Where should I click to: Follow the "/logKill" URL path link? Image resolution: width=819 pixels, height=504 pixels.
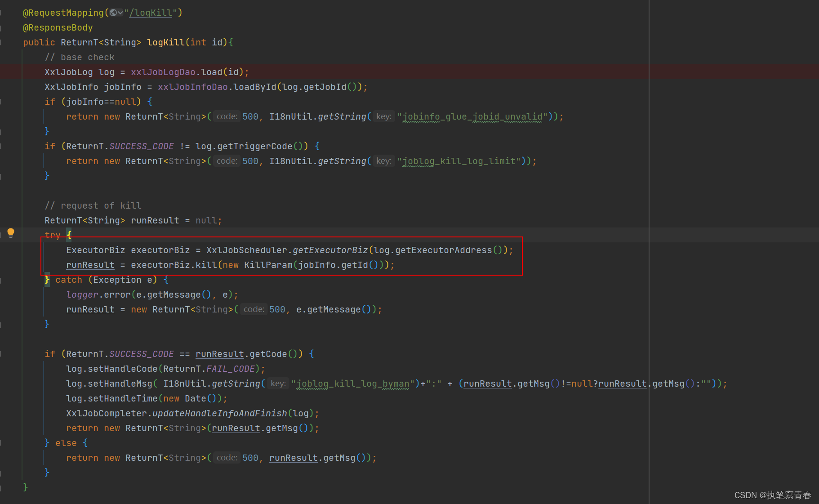click(151, 13)
